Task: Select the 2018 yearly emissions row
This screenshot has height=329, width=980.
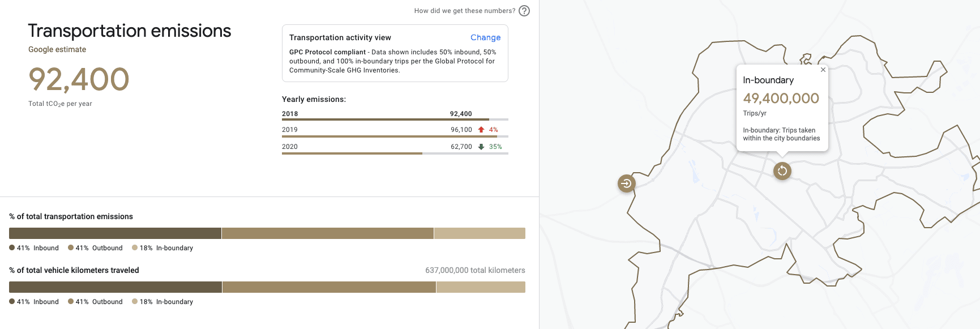Action: (x=395, y=114)
